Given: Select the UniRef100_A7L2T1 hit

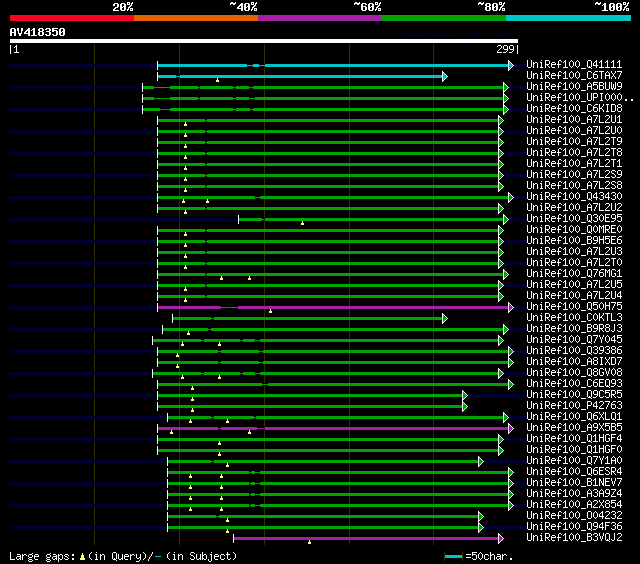Looking at the screenshot, I should pyautogui.click(x=574, y=164).
